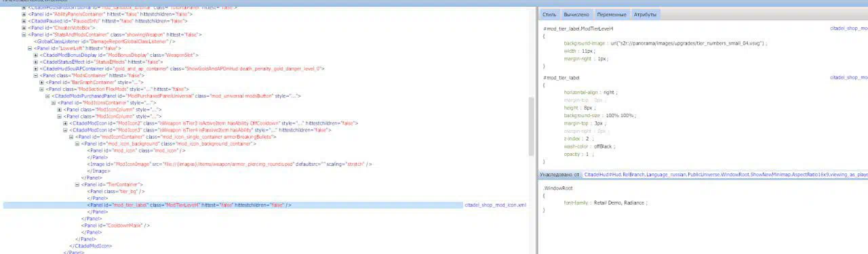Select the closing CitadelModIcon tag row
The image size is (868, 254).
(x=90, y=245)
